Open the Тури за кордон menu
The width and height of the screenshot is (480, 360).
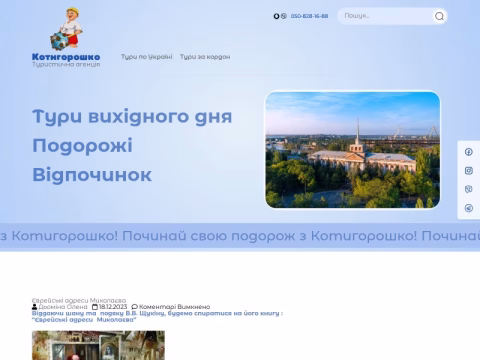click(205, 57)
